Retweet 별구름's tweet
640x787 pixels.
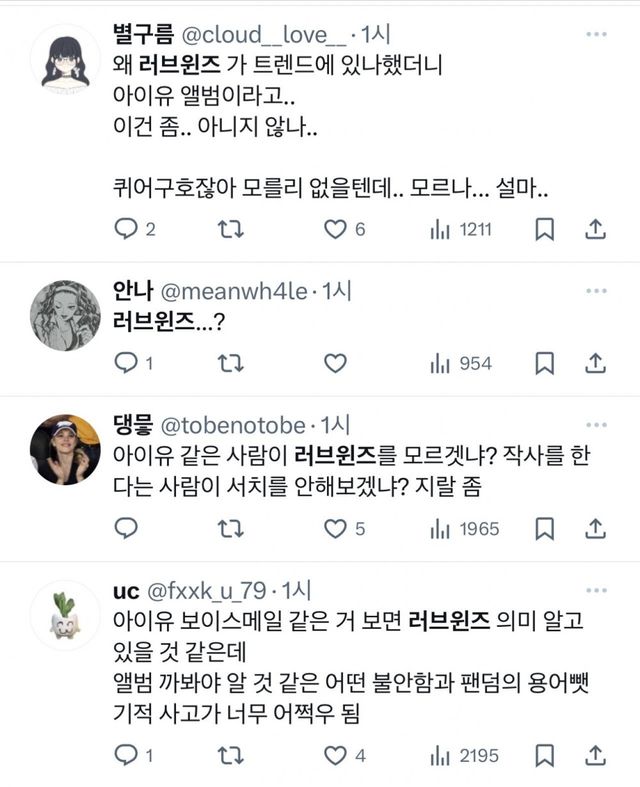coord(230,230)
